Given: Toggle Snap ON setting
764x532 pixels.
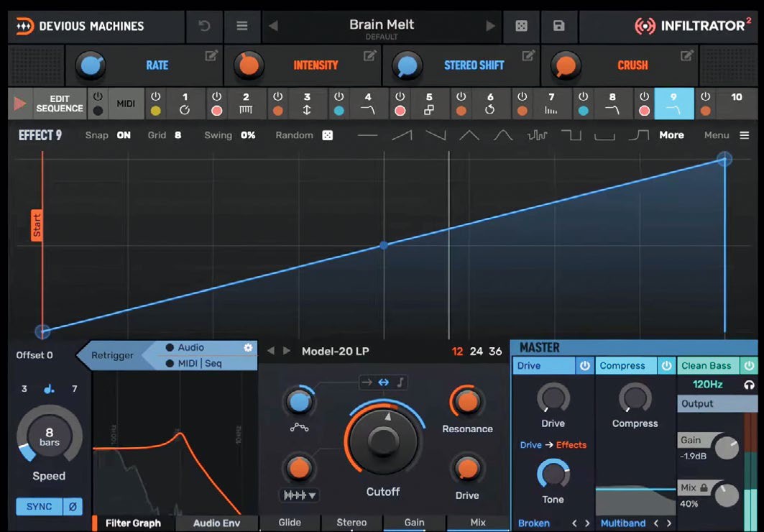Looking at the screenshot, I should [x=124, y=135].
